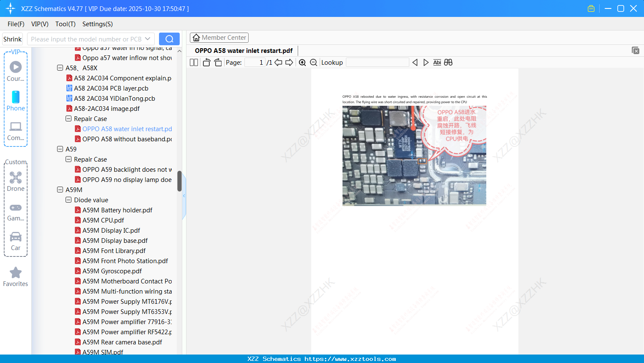Image resolution: width=644 pixels, height=363 pixels.
Task: Select the Phone category icon
Action: (16, 101)
